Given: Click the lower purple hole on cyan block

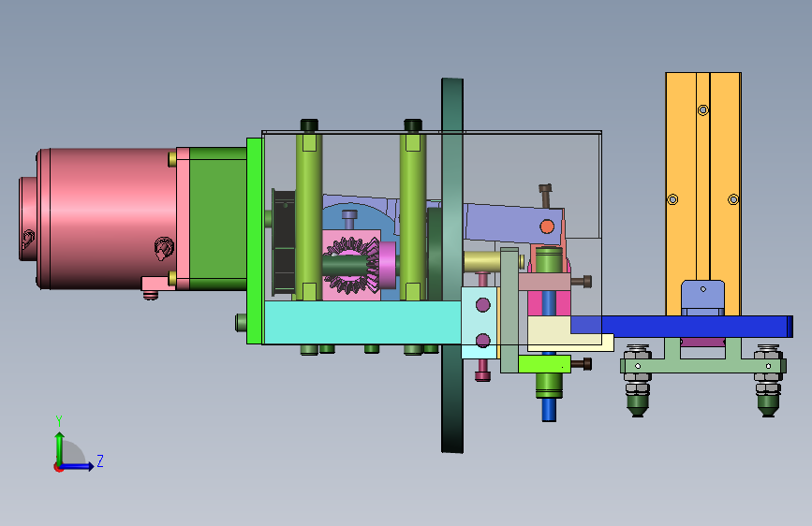Looking at the screenshot, I should coord(482,340).
